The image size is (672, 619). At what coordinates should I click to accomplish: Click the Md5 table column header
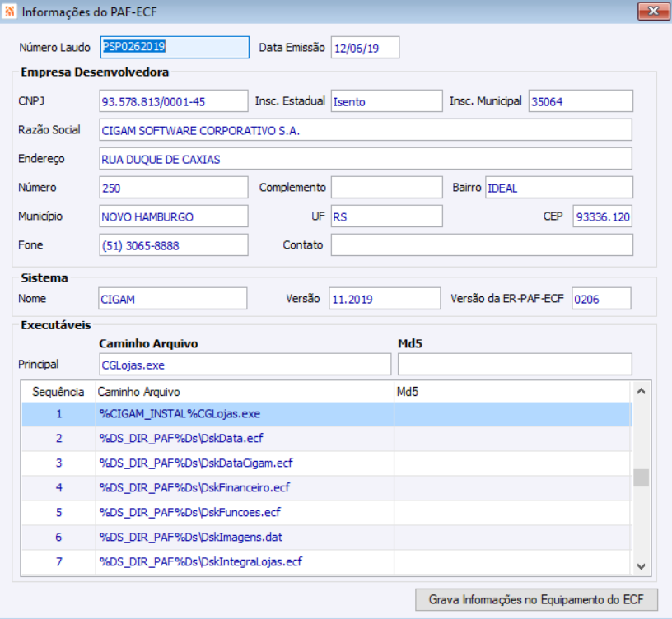[512, 392]
